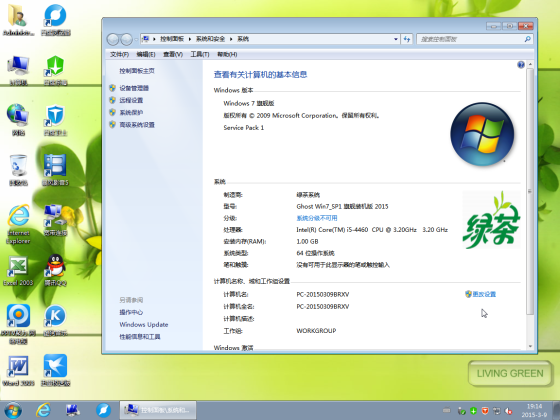Click the green shield tray icon
The image size is (560, 420).
pos(473,411)
